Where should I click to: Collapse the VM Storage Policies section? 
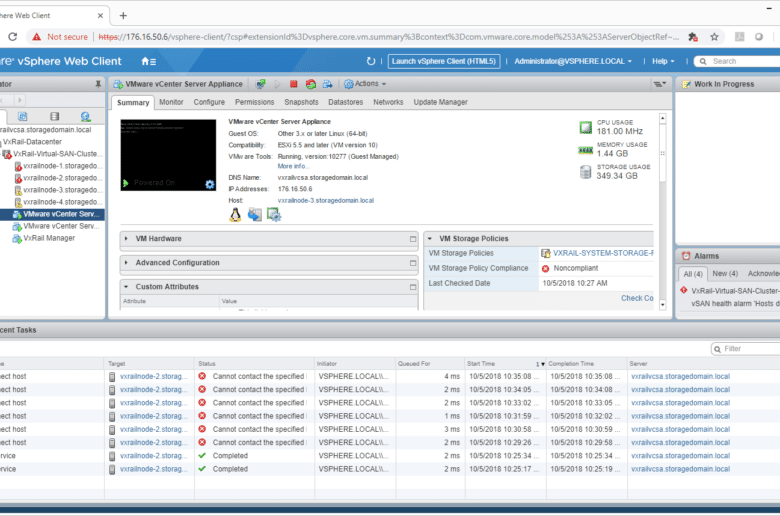coord(430,239)
